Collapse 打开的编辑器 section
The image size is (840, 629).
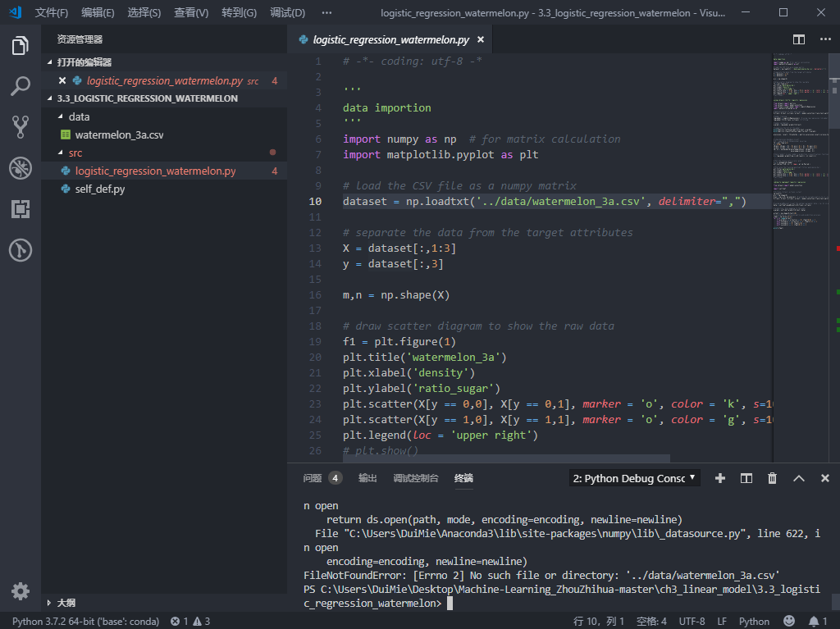pos(85,62)
